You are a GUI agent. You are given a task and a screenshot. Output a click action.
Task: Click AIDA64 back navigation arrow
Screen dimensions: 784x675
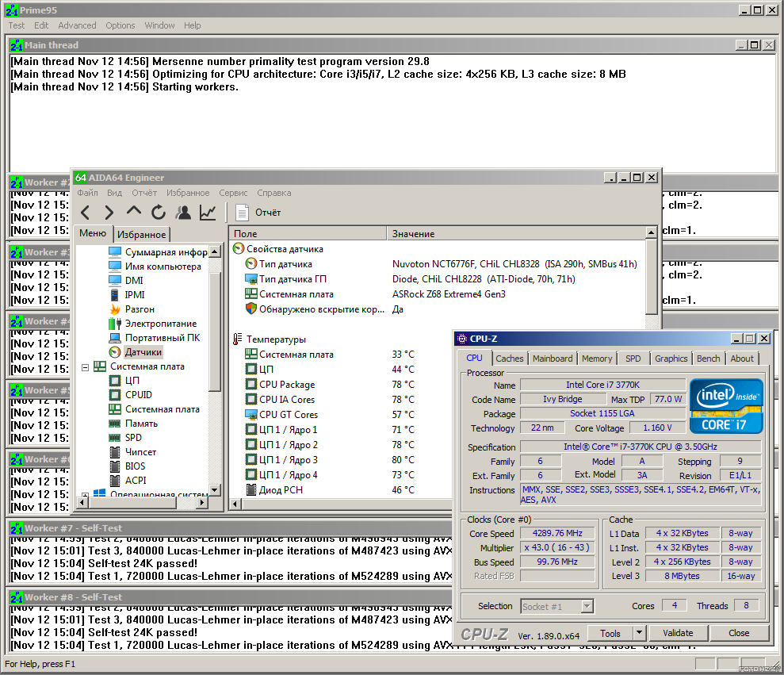[86, 213]
